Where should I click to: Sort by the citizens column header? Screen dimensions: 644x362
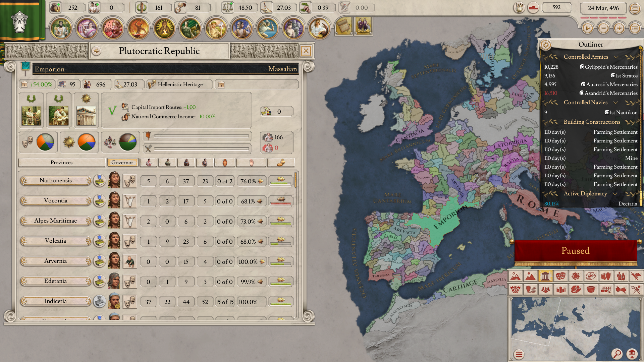point(149,163)
